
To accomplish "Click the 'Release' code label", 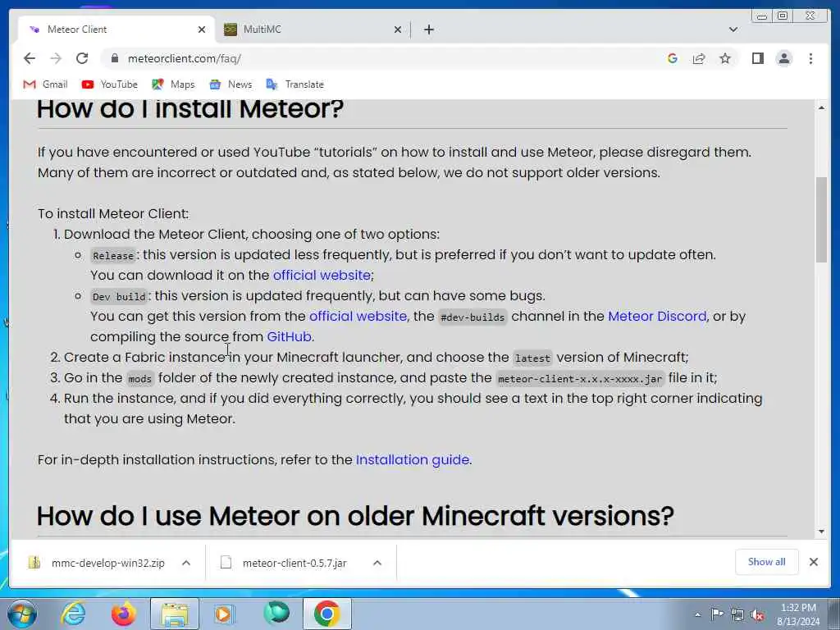I will [113, 256].
